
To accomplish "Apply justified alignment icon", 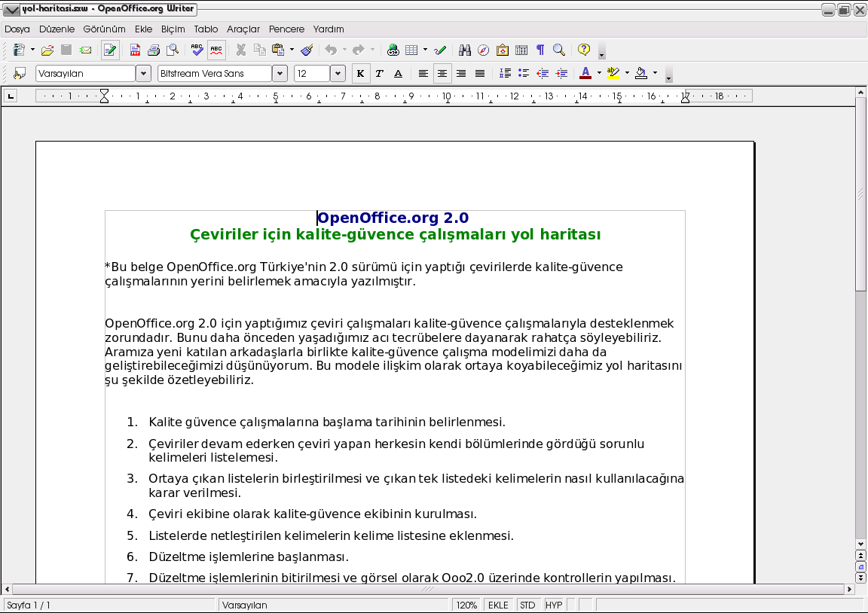I will (x=480, y=73).
